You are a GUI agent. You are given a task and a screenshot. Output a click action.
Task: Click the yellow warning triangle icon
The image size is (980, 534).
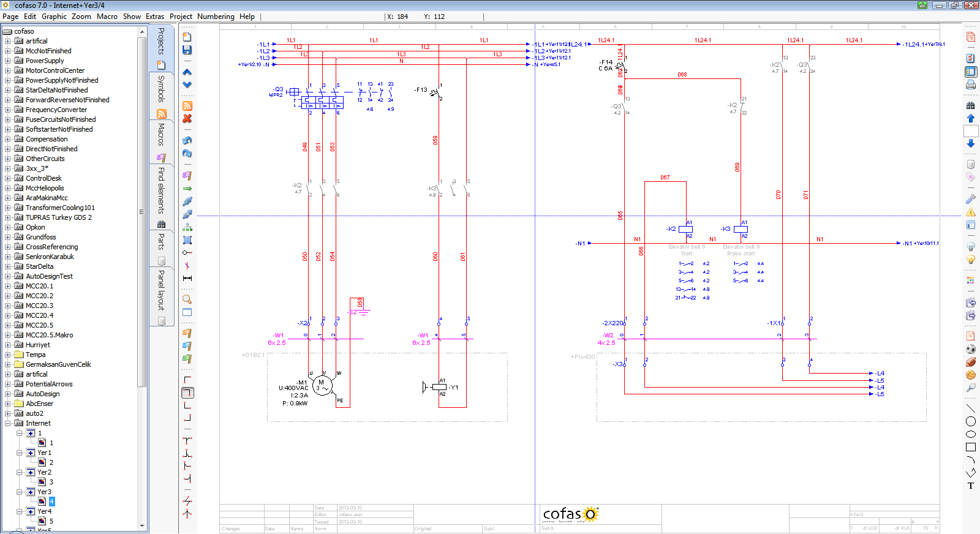tap(971, 212)
